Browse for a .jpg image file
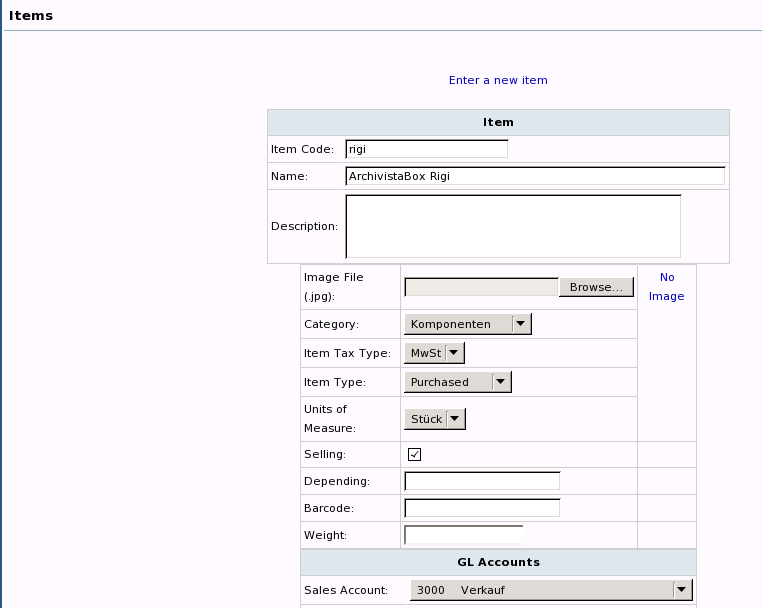Image resolution: width=762 pixels, height=608 pixels. pos(596,287)
